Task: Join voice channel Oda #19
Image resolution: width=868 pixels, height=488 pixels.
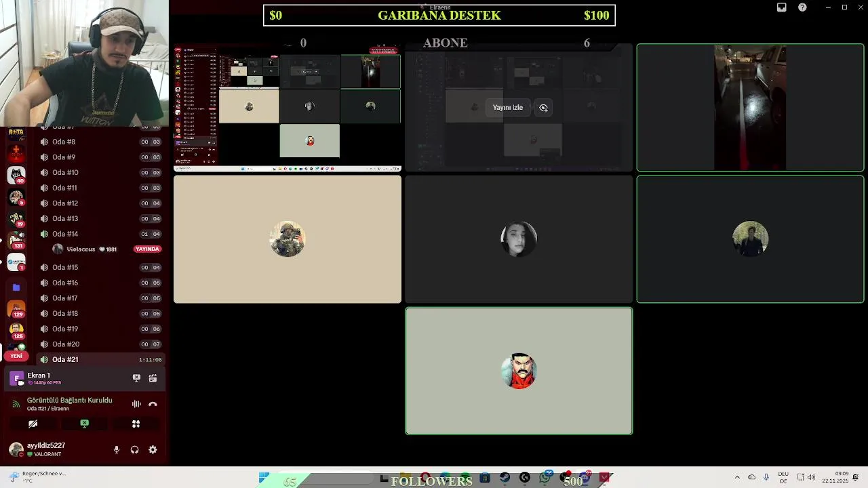Action: click(101, 329)
